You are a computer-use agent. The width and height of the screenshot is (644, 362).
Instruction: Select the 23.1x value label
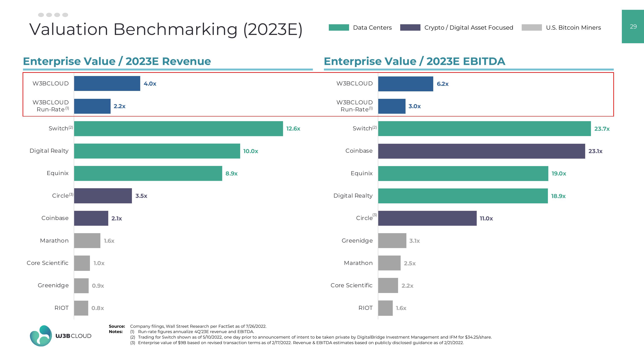[595, 151]
